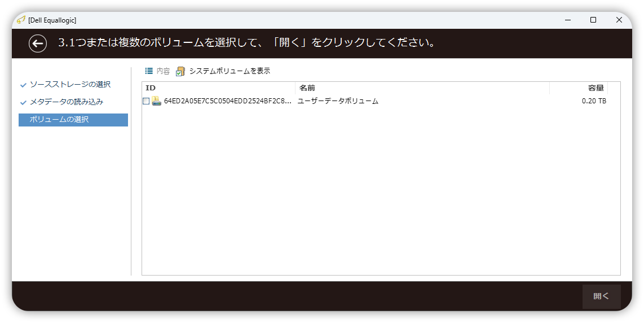
Task: Click the ユーザーデータボリューム name cell
Action: tap(338, 101)
